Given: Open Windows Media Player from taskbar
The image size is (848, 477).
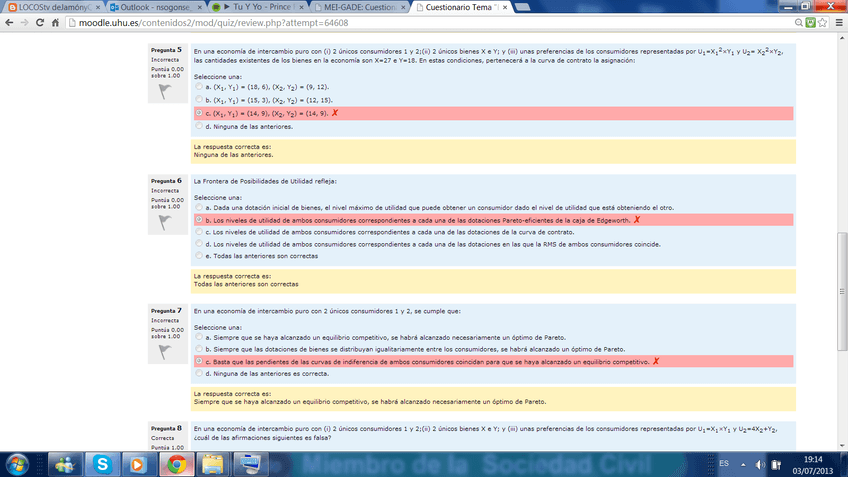Looking at the screenshot, I should (138, 465).
